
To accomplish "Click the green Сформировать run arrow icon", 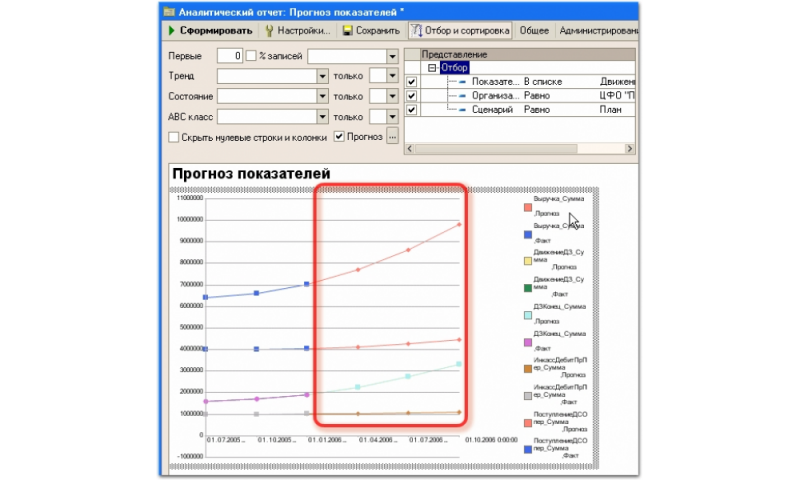I will click(172, 31).
